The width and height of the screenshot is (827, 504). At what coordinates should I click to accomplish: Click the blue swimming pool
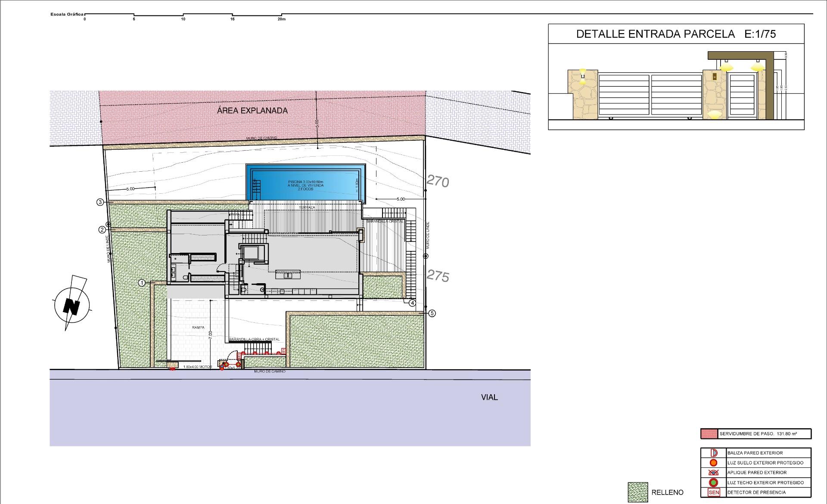pos(305,182)
